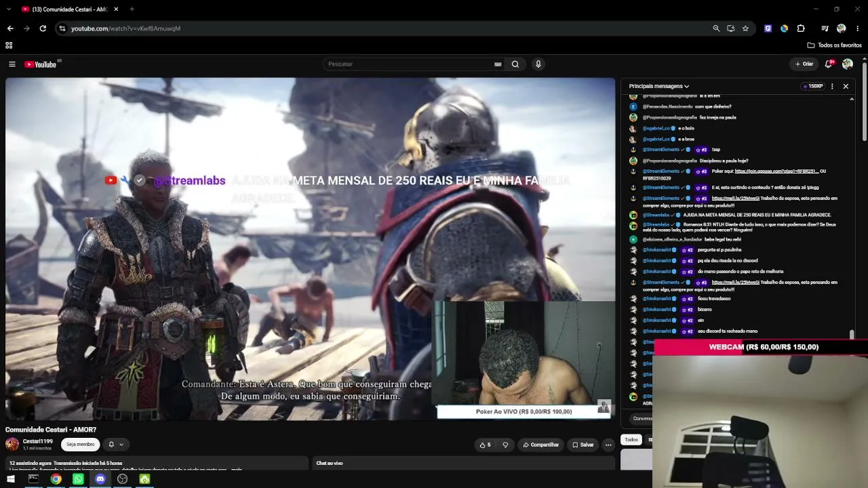Click the YouTube search input field
Image resolution: width=868 pixels, height=488 pixels.
(x=410, y=64)
